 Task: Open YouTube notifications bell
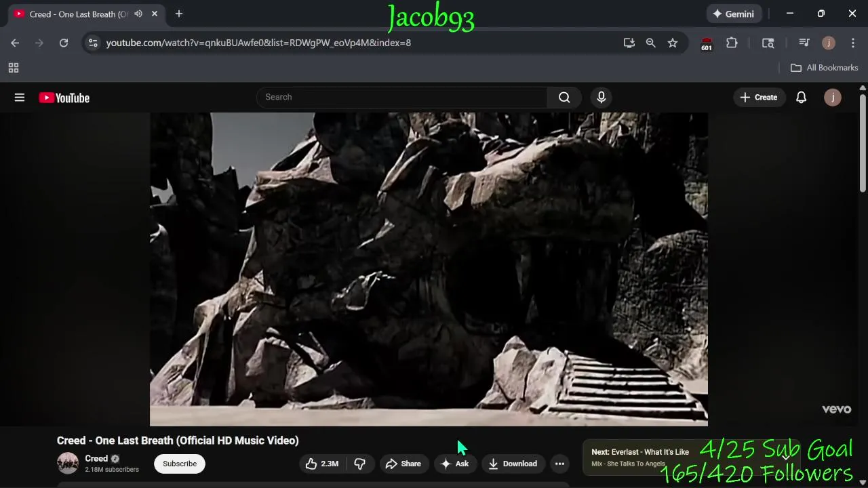pos(801,98)
